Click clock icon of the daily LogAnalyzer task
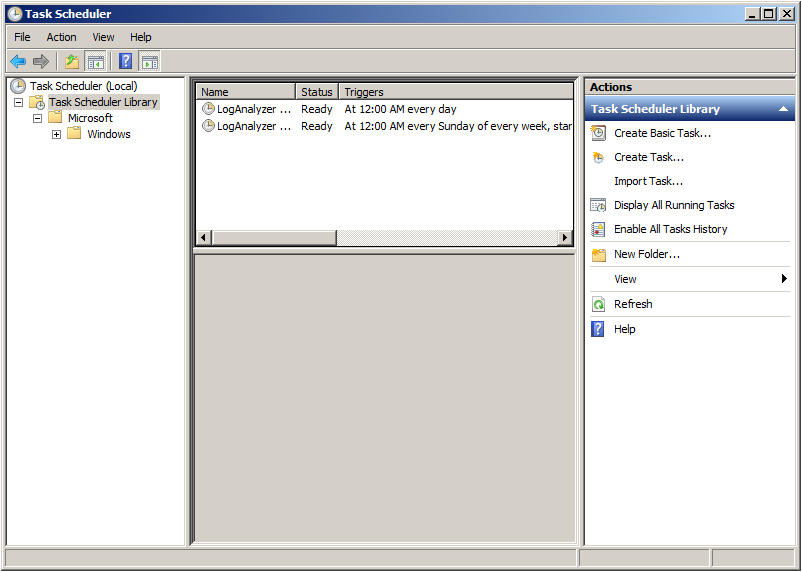Screen dimensions: 802x572 pyautogui.click(x=208, y=108)
